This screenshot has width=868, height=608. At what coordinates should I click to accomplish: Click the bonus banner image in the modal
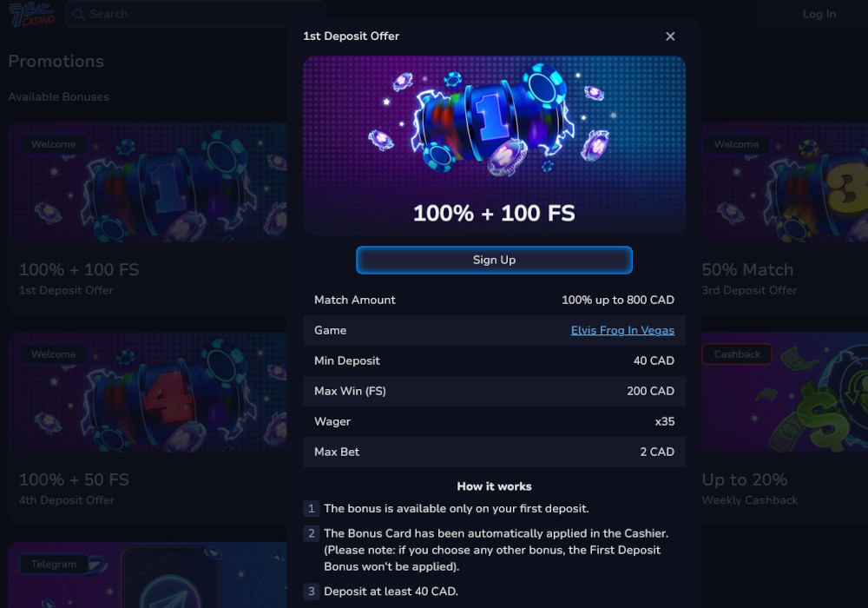[x=494, y=144]
